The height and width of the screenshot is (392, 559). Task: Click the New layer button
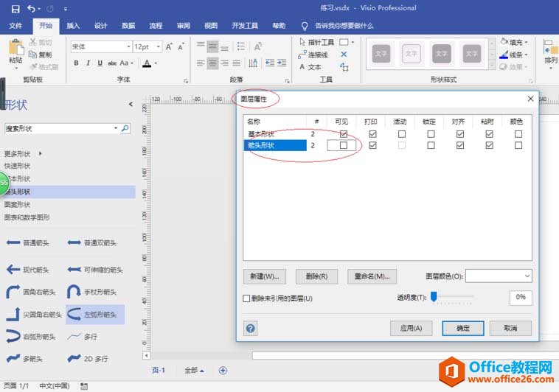(x=264, y=276)
